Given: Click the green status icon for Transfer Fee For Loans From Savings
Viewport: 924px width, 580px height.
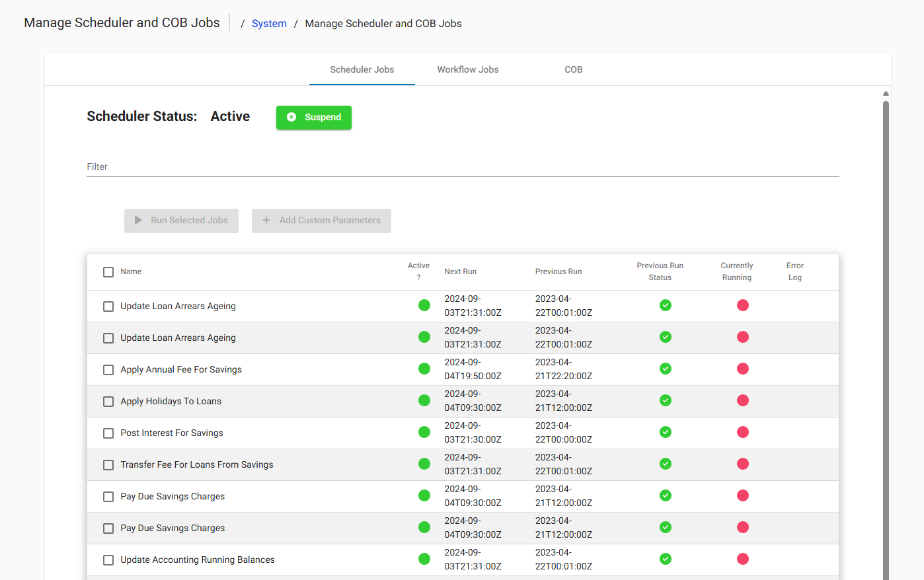Looking at the screenshot, I should tap(424, 464).
